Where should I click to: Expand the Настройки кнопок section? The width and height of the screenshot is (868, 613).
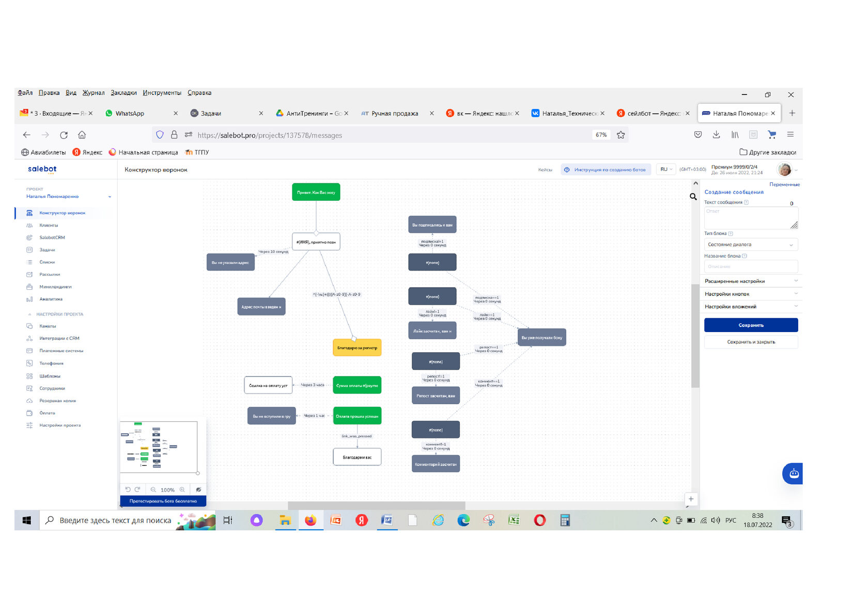[750, 294]
